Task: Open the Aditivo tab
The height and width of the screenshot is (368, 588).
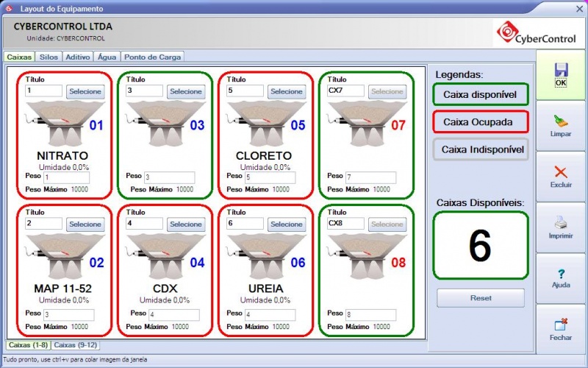Action: tap(78, 57)
